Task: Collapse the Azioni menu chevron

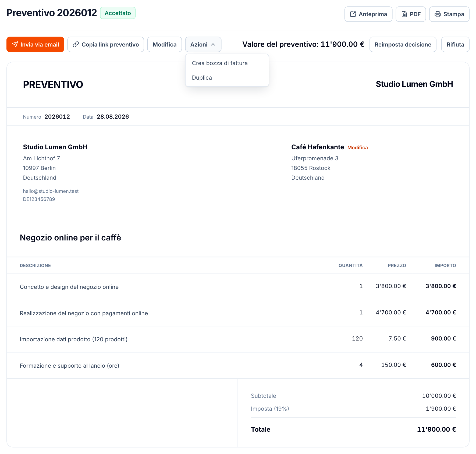Action: pos(213,44)
